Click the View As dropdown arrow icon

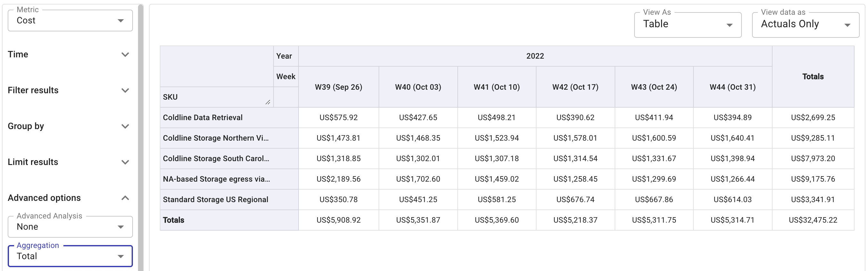(x=730, y=24)
